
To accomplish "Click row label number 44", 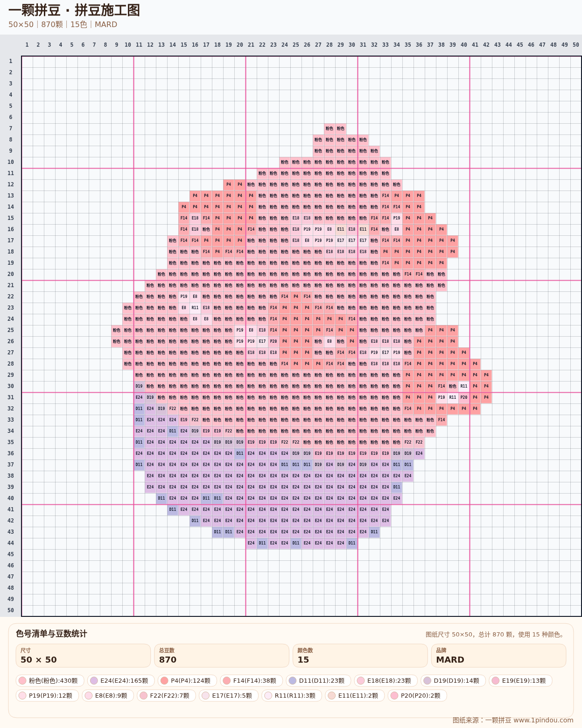I will coord(11,543).
